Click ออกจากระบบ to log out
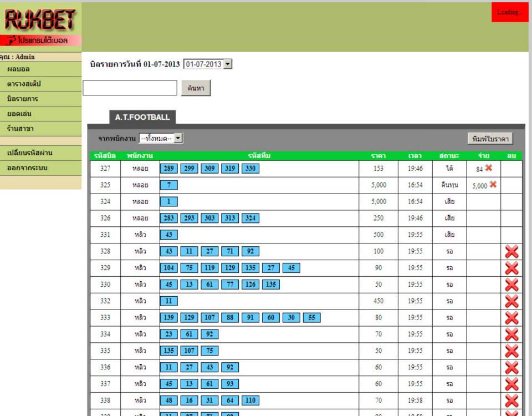The width and height of the screenshot is (532, 416). (40, 168)
